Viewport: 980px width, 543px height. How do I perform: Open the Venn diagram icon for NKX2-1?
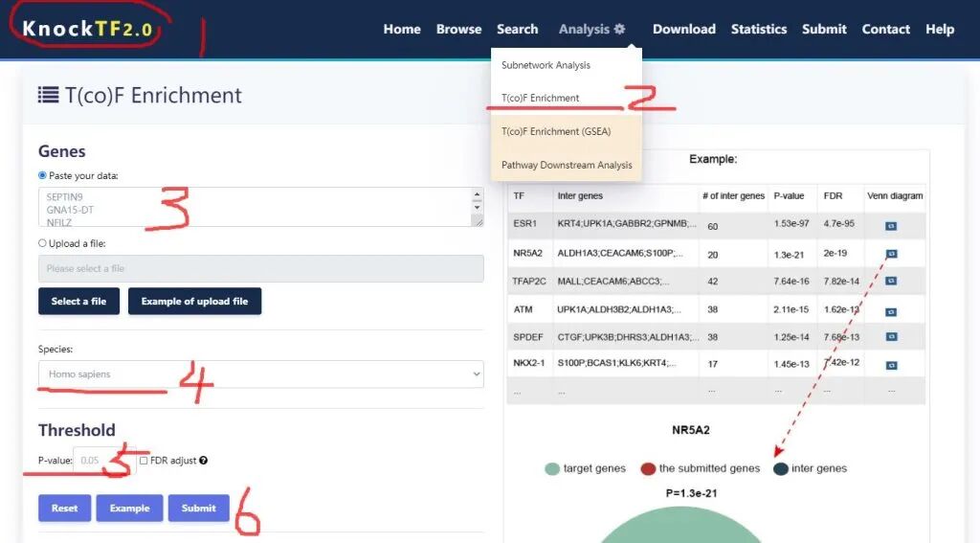pos(891,365)
